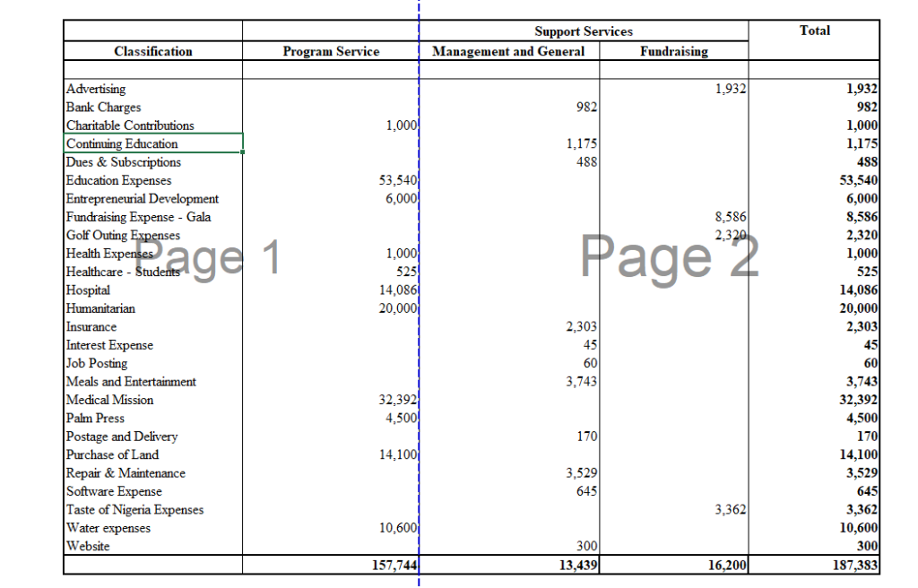Select the Purchase of Land label cell
The width and height of the screenshot is (918, 588).
pos(152,454)
